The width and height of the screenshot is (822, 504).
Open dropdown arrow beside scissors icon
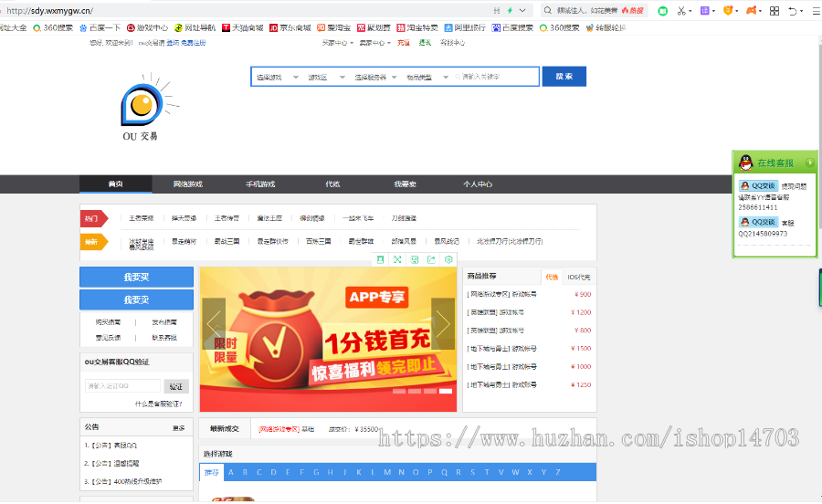(x=690, y=11)
